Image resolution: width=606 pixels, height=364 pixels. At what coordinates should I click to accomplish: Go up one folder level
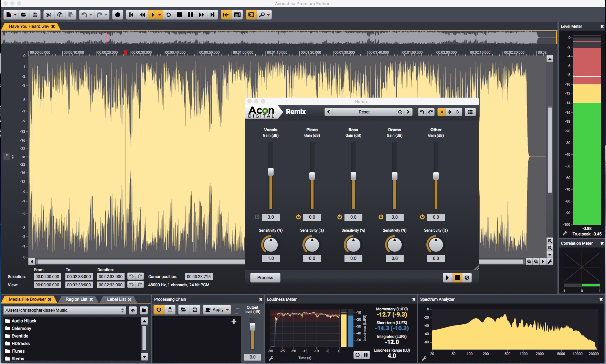133,310
